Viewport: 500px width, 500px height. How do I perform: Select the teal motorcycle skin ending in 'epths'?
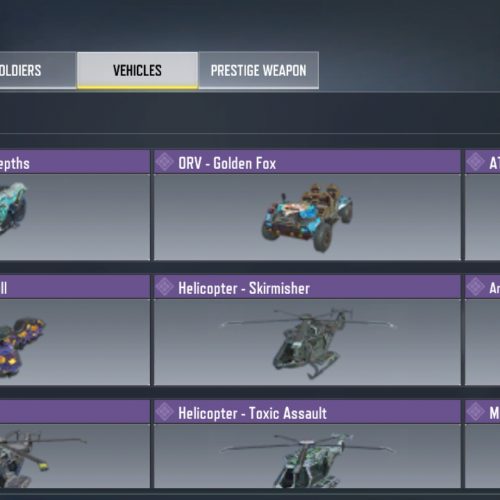click(75, 205)
